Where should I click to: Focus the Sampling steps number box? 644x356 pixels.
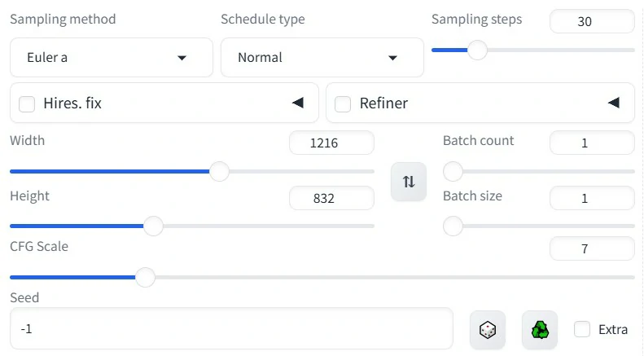(591, 22)
